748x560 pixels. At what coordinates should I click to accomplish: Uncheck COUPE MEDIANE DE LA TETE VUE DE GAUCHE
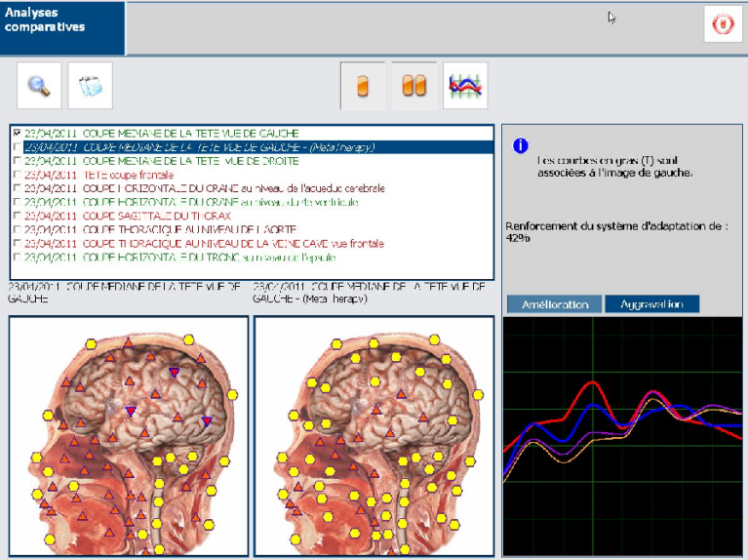17,133
